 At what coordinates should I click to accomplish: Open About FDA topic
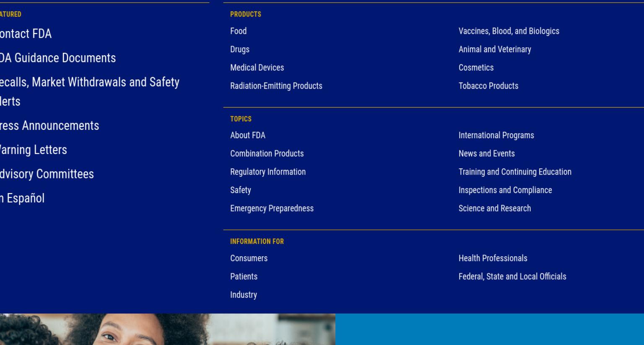[x=248, y=135]
